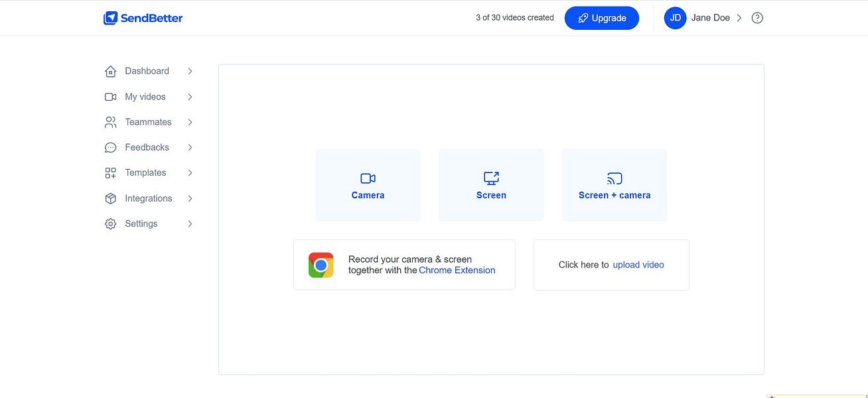The width and height of the screenshot is (868, 398).
Task: Click the JD user avatar
Action: (675, 18)
